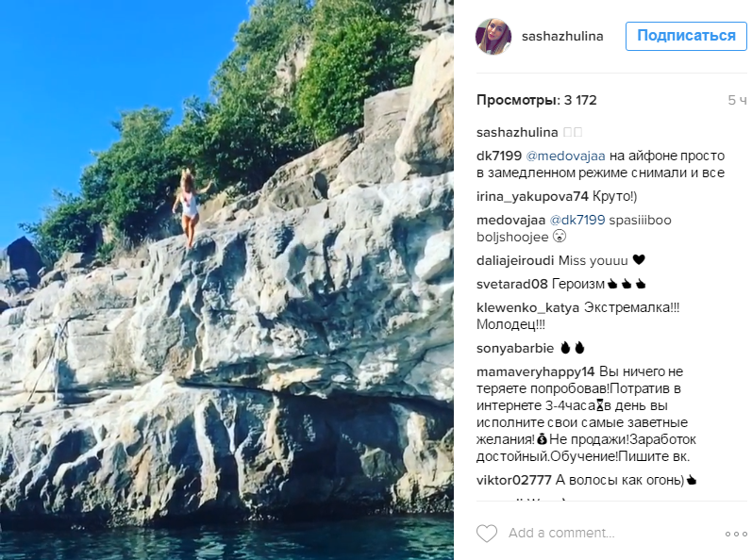Play the cliff jump video
This screenshot has height=560, width=752.
click(226, 280)
